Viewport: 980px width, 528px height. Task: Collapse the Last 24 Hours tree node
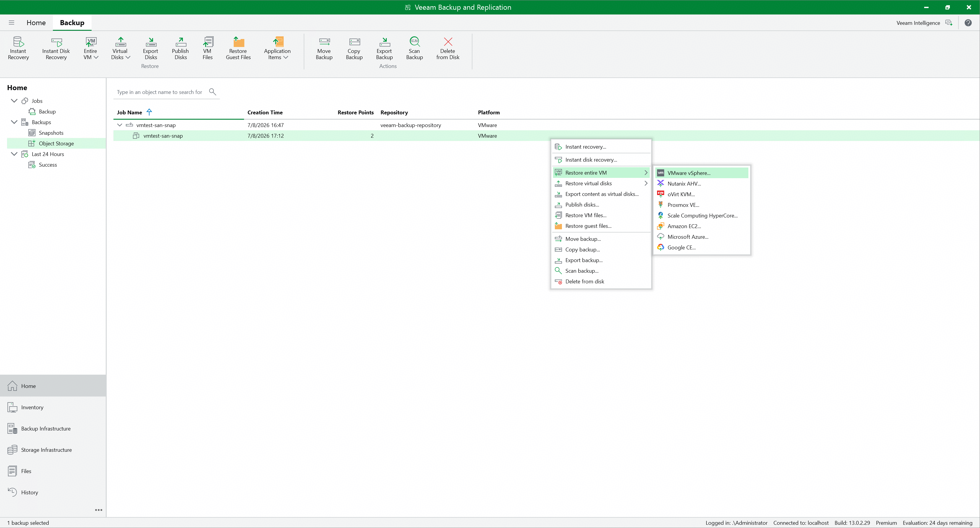14,154
